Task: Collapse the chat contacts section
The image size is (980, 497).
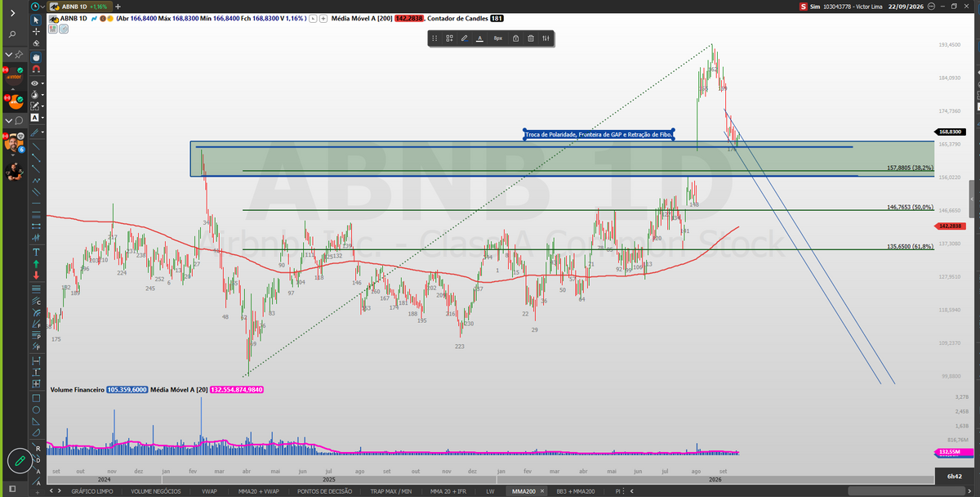Action: (9, 120)
